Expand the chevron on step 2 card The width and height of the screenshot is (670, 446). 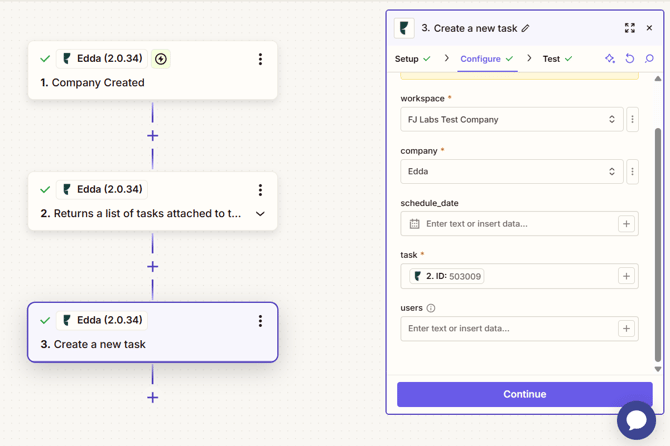260,214
